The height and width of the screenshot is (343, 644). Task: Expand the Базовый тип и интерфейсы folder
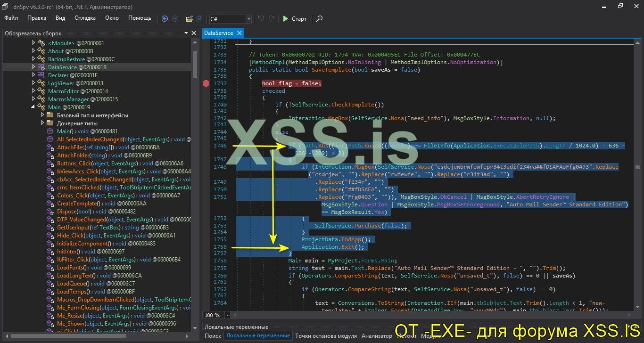(x=42, y=115)
